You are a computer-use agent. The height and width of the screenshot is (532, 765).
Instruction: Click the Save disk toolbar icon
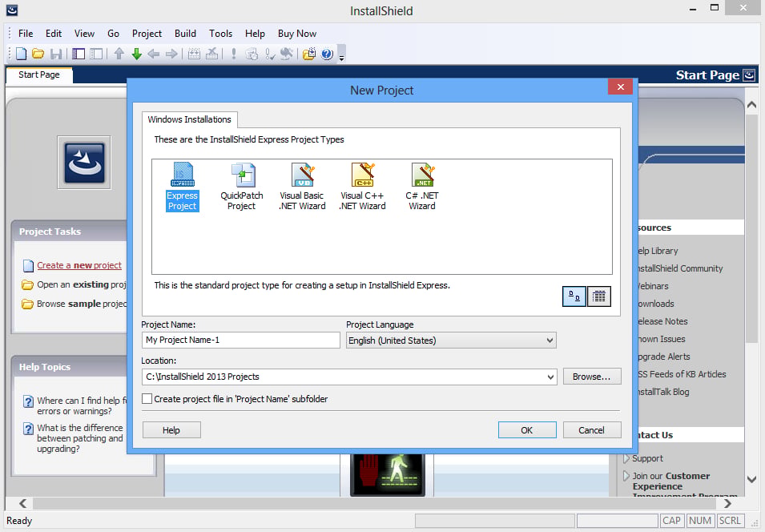[57, 54]
